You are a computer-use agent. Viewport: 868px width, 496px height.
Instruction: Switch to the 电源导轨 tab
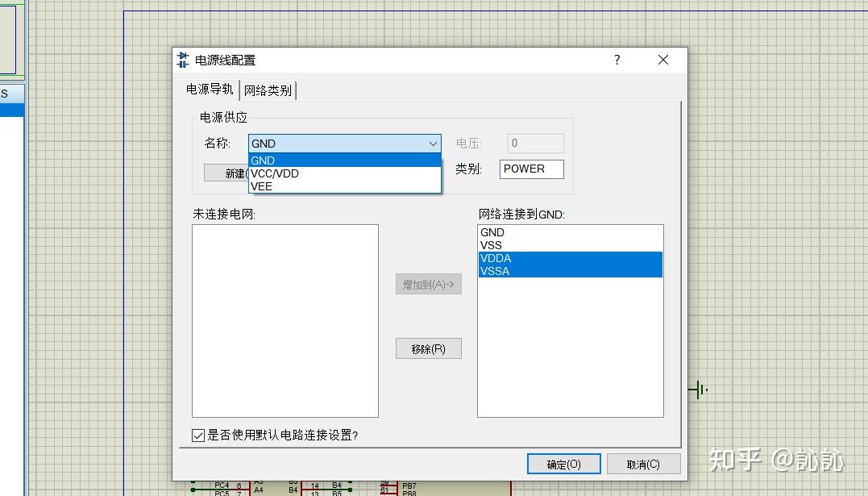pyautogui.click(x=210, y=90)
